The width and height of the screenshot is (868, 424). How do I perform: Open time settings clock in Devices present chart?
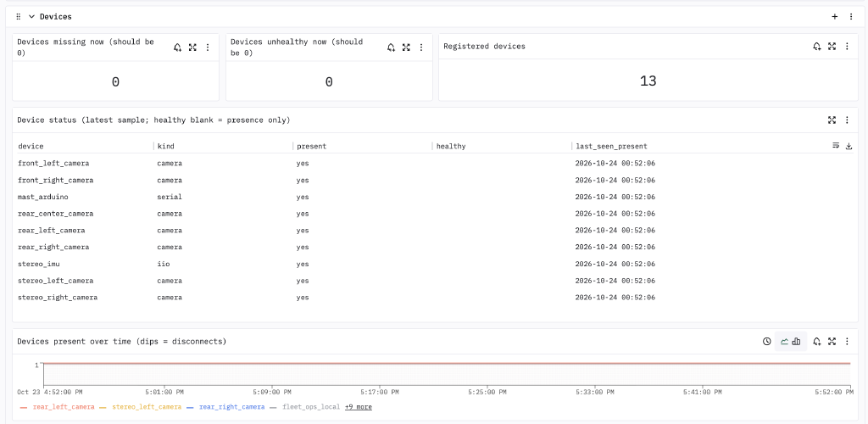tap(766, 342)
